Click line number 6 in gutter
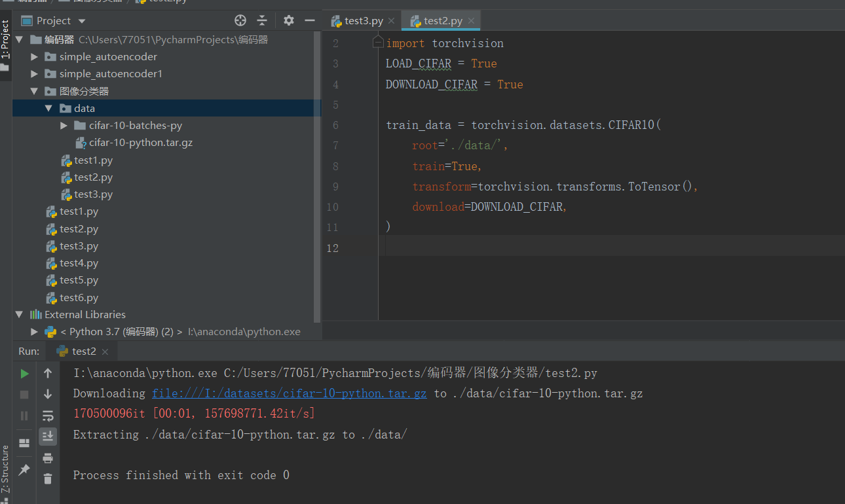 [335, 125]
